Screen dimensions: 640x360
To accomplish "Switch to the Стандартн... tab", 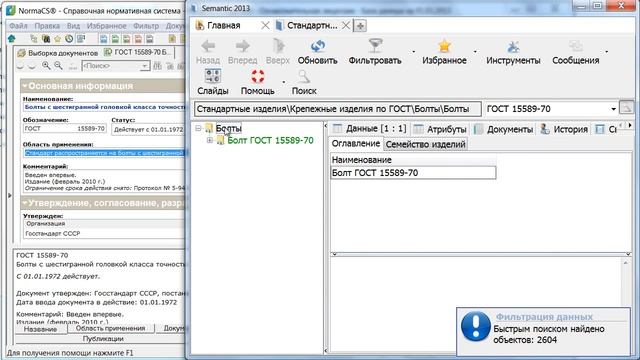I will click(x=312, y=25).
